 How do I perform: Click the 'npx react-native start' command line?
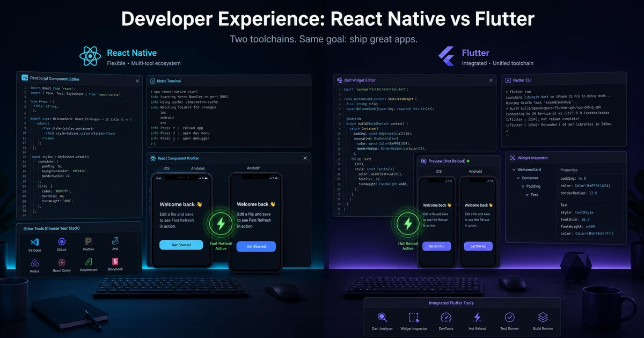pos(174,92)
